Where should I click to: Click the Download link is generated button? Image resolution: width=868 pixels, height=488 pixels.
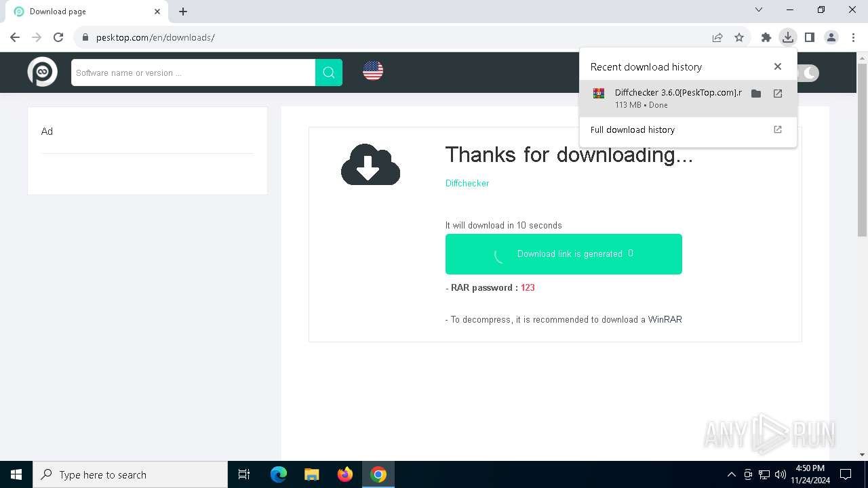click(x=564, y=254)
